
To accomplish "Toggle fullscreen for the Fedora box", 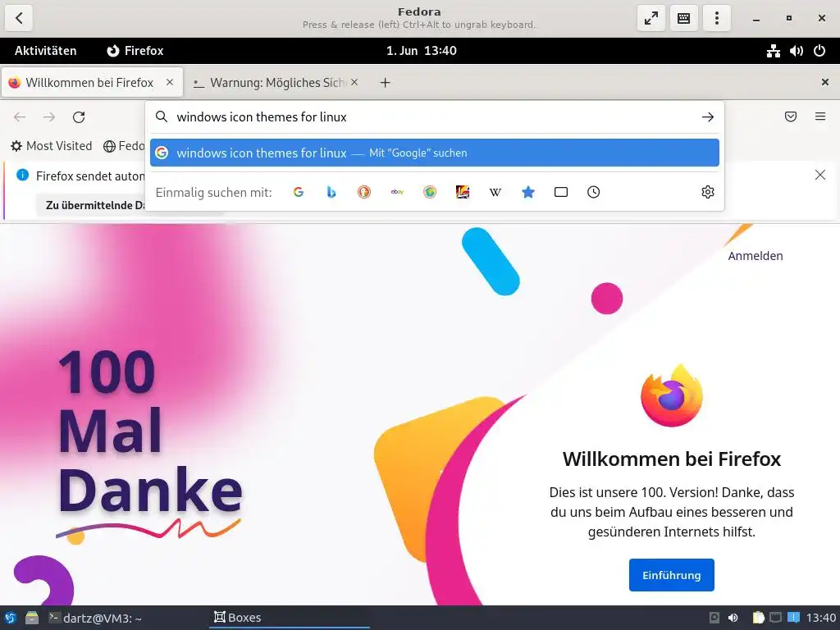I will 651,18.
